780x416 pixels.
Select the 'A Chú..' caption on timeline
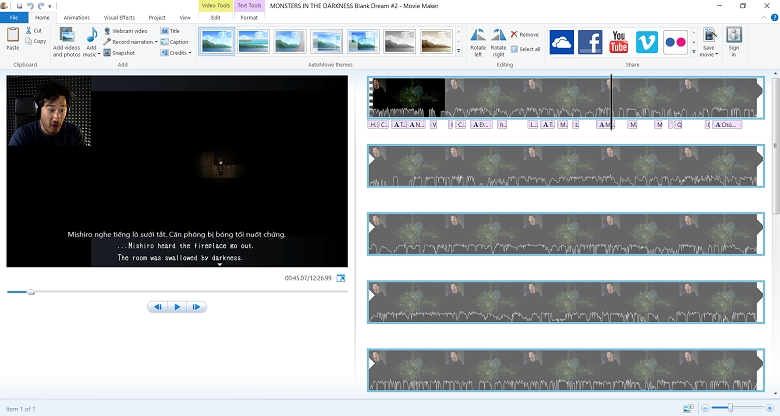727,125
